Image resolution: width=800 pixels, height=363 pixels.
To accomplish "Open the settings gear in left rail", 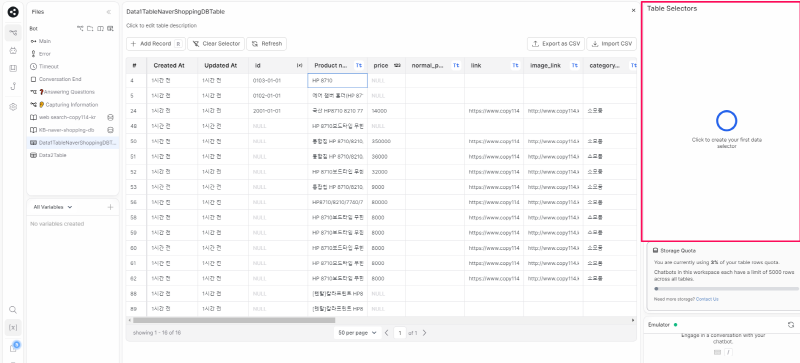I will tap(13, 107).
